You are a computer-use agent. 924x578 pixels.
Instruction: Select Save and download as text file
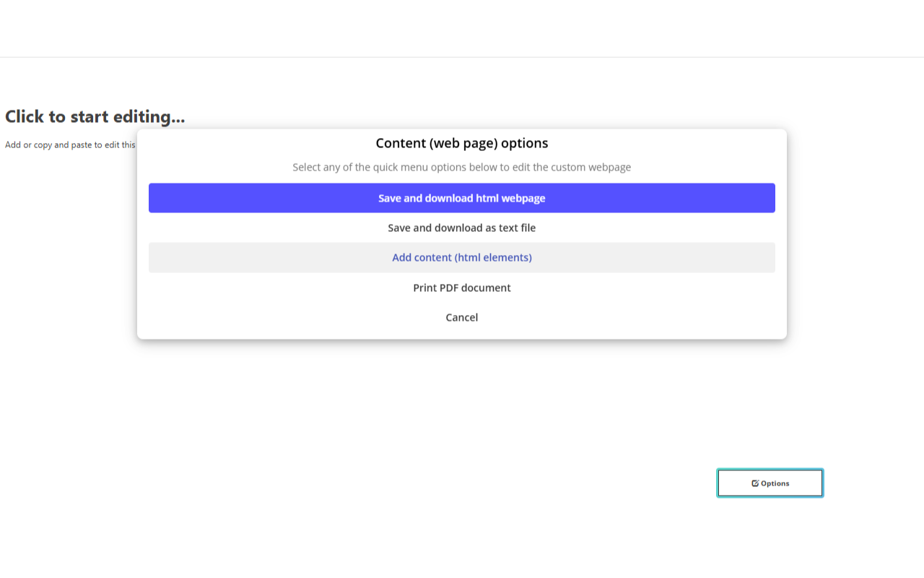(x=462, y=228)
